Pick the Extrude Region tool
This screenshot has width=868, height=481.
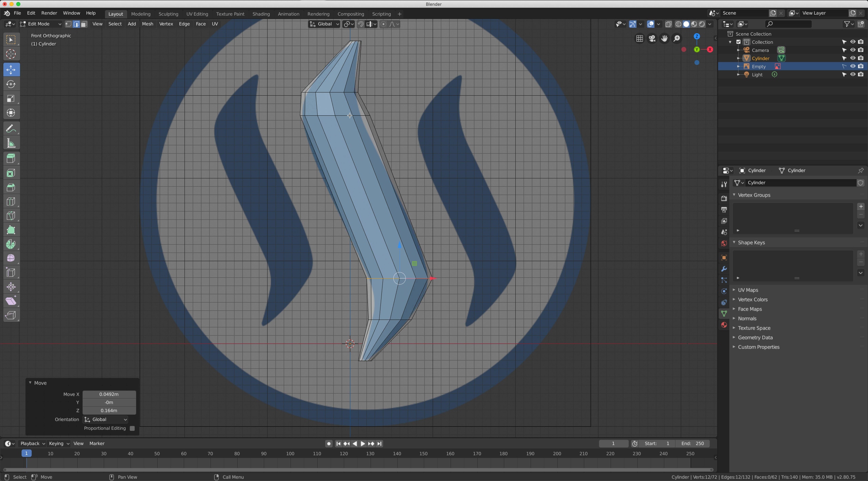tap(11, 158)
